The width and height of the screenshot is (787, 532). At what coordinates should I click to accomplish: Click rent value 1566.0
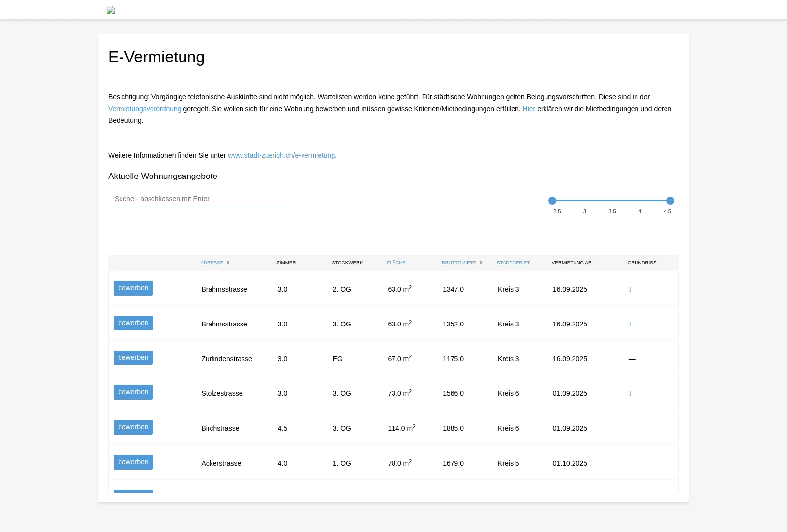(453, 393)
